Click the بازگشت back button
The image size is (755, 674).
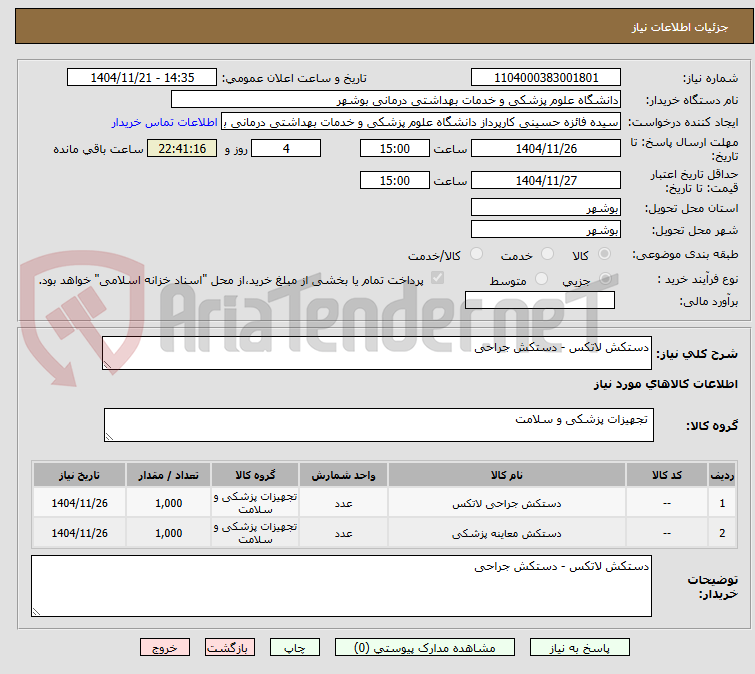click(230, 648)
